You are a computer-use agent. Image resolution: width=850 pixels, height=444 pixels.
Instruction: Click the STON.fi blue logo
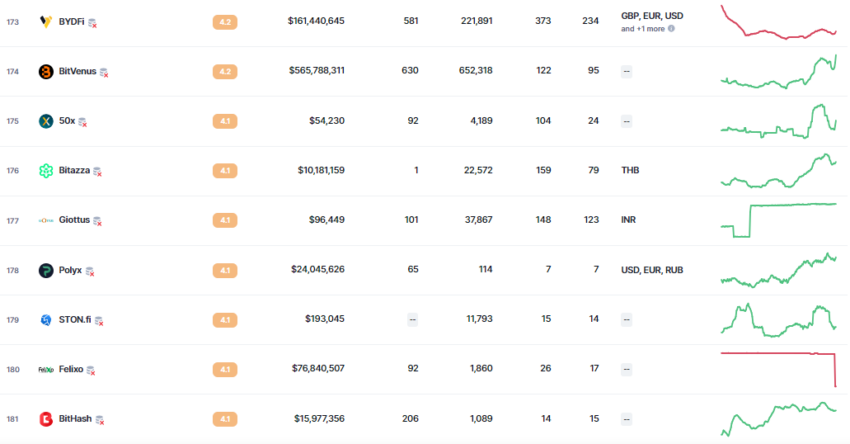pyautogui.click(x=46, y=320)
